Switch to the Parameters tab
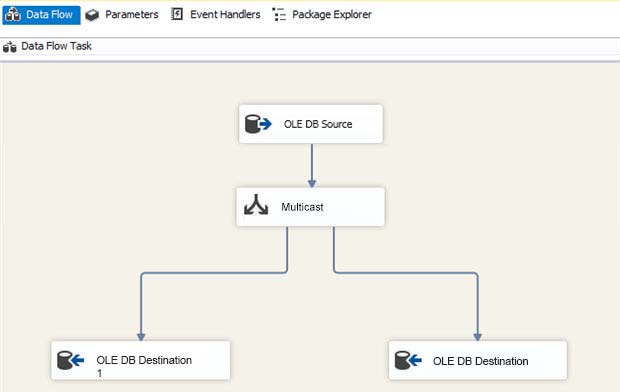 click(x=122, y=15)
